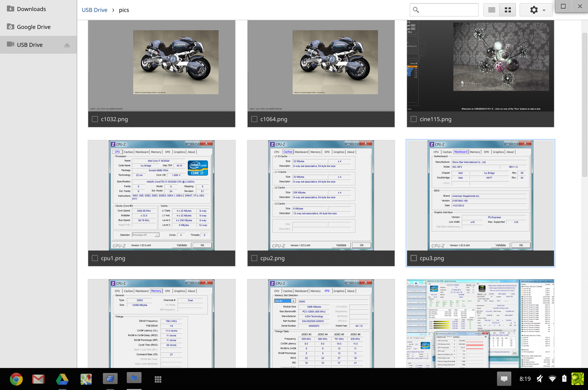Tick the checkbox for cpu2.png
The width and height of the screenshot is (588, 390).
(254, 258)
